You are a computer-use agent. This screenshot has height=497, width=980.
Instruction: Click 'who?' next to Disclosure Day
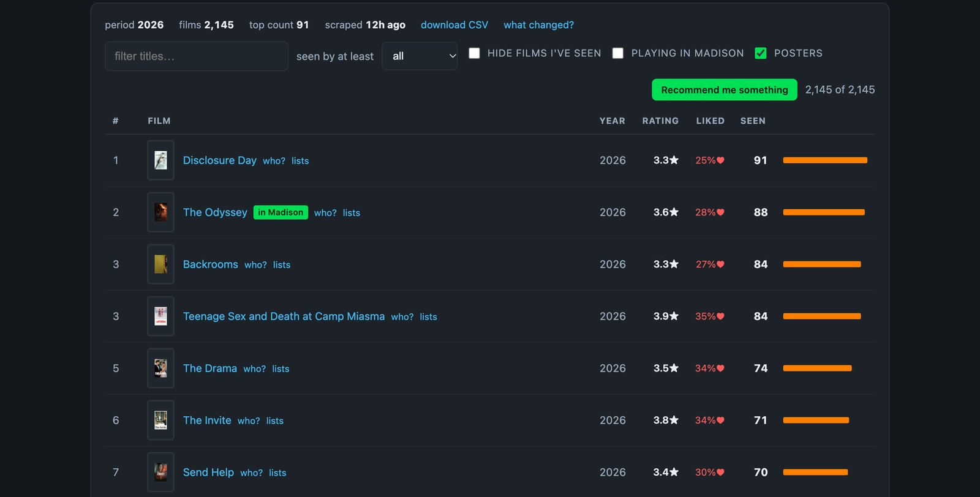point(274,161)
